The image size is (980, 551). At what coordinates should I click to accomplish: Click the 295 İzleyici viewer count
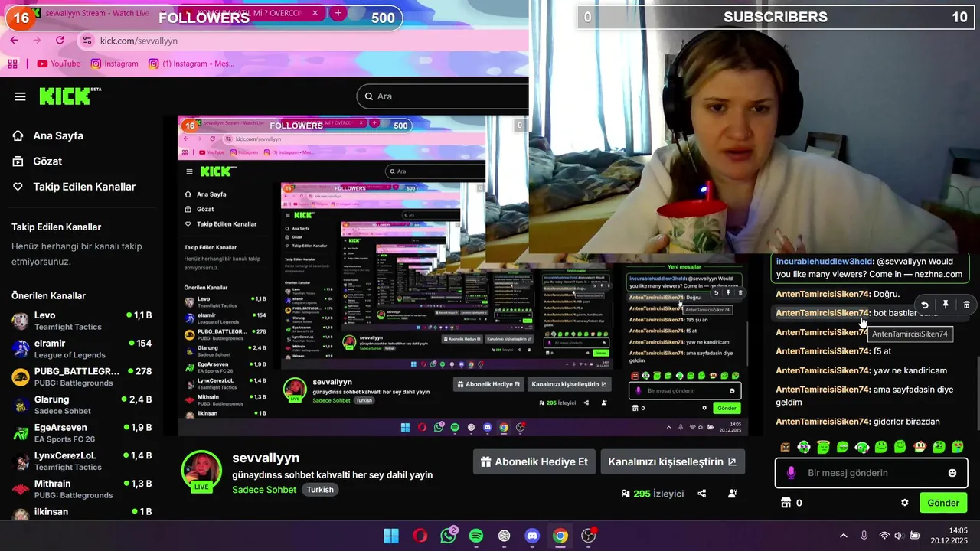pos(652,494)
